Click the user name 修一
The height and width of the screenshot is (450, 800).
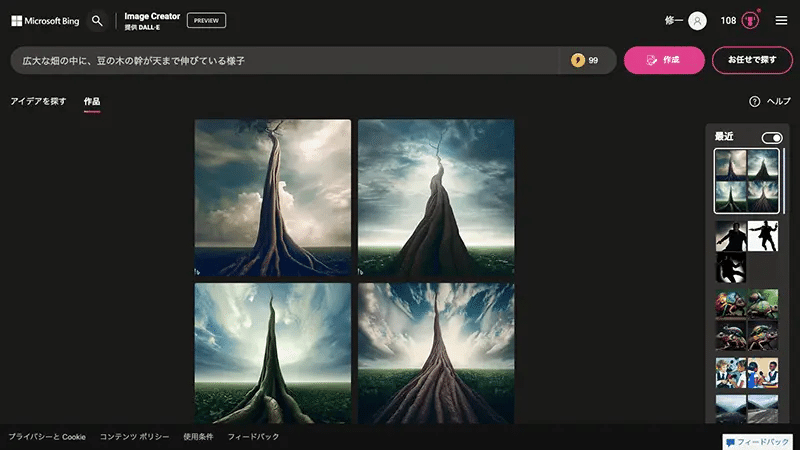tap(673, 20)
